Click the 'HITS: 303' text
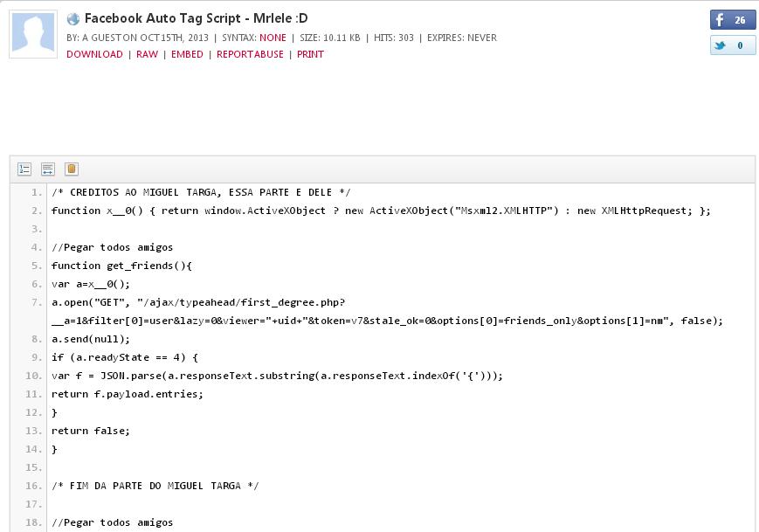The image size is (759, 532). click(394, 38)
